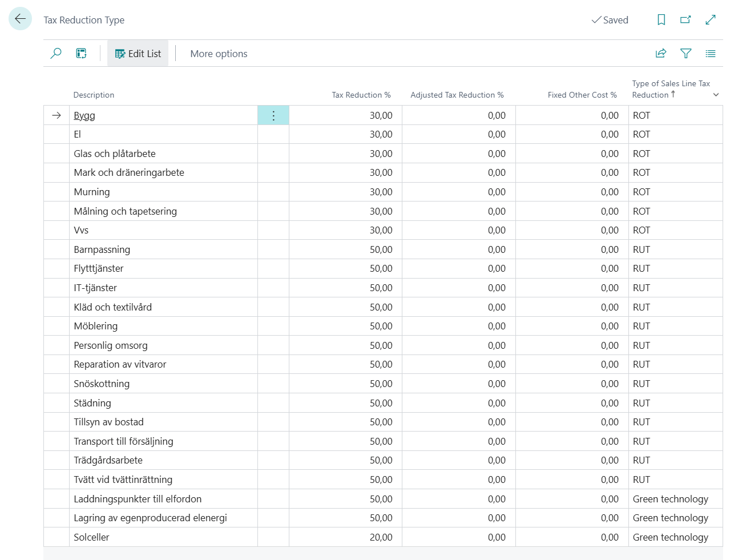Open page in new window icon
This screenshot has width=730, height=560.
[x=685, y=19]
